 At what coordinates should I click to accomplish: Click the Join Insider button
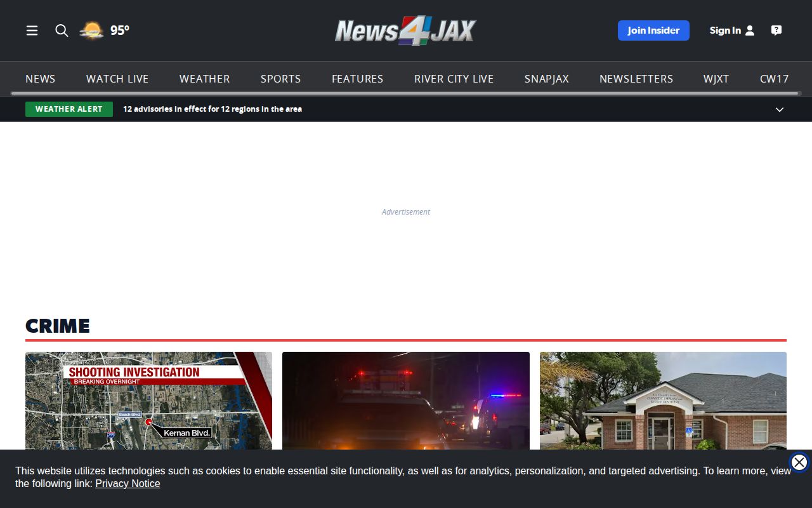pyautogui.click(x=653, y=30)
